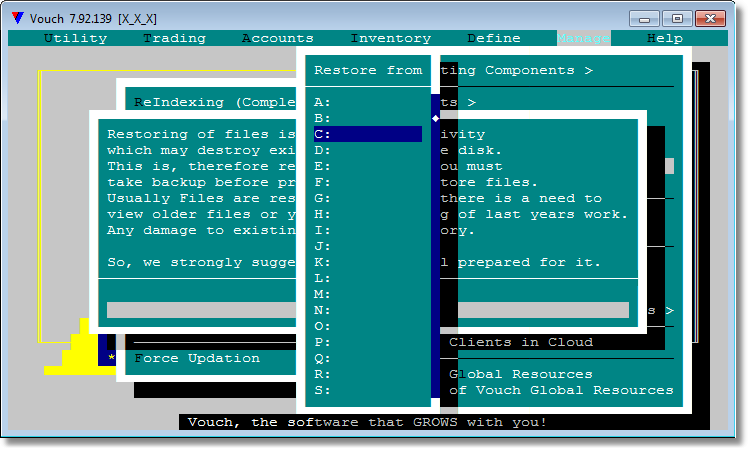748x450 pixels.
Task: Open the Help menu
Action: point(665,38)
